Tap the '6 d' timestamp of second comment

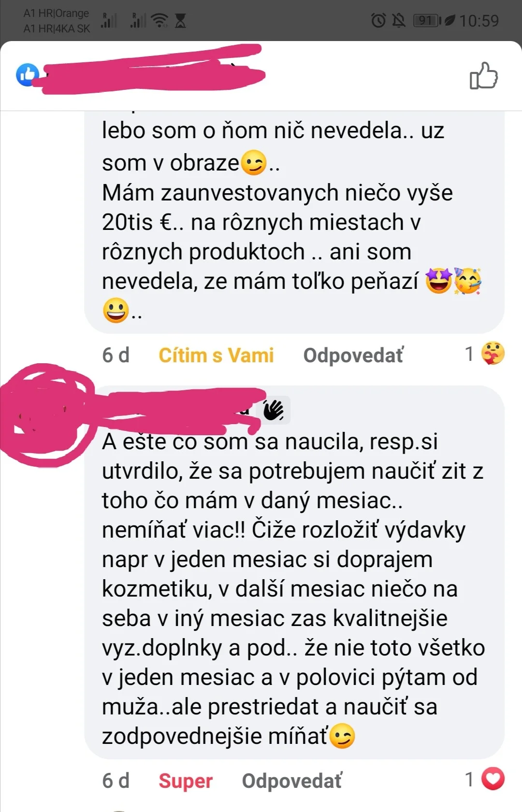point(116,781)
